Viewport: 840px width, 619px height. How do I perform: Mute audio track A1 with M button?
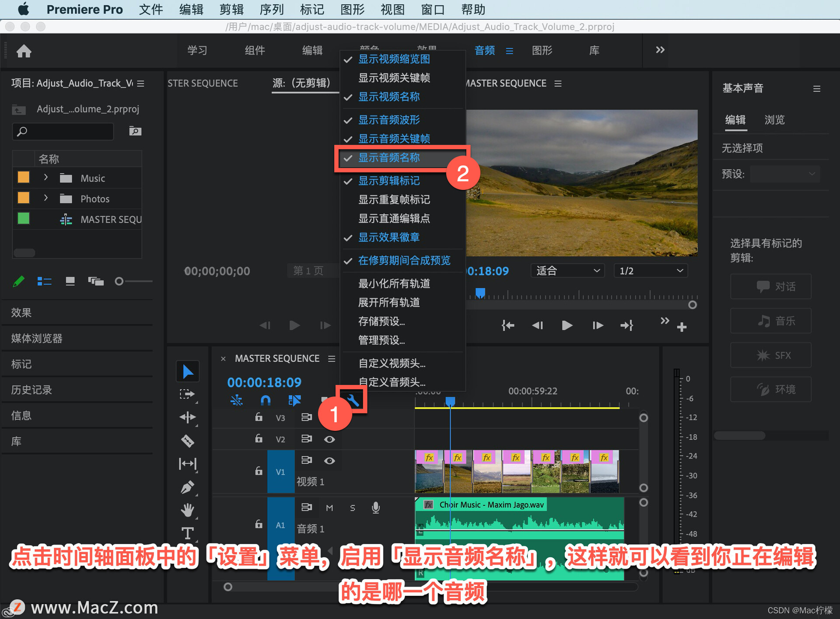(x=329, y=507)
